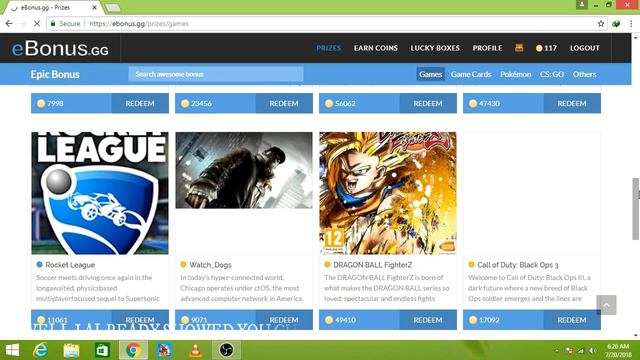Screen dimensions: 640x360
Task: Redeem Watch_Dogs for 9071 coins
Action: point(284,320)
